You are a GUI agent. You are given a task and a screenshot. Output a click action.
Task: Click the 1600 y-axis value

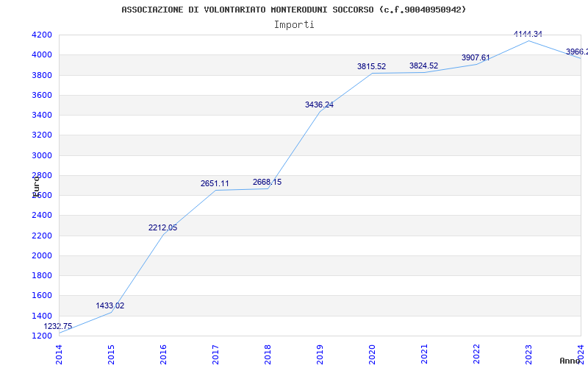pos(42,296)
